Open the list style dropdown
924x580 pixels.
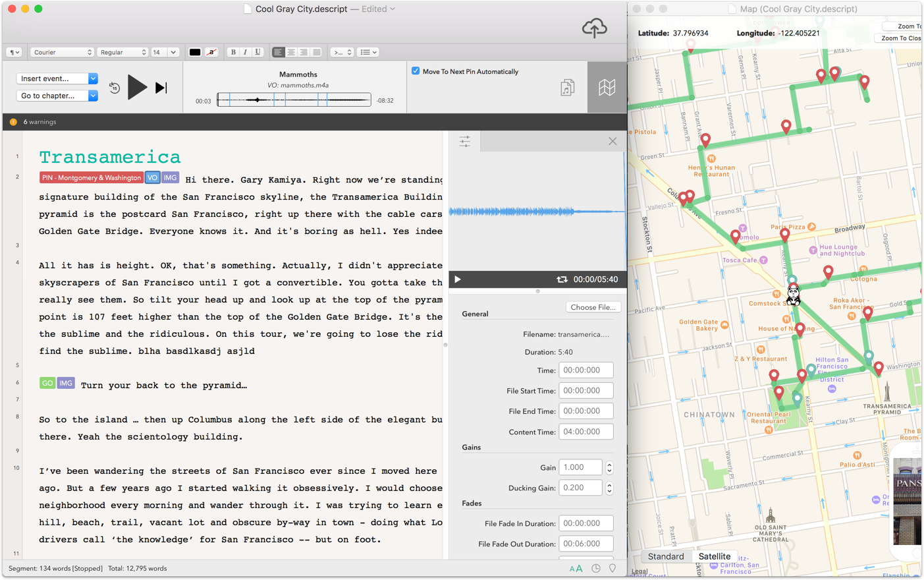tap(368, 52)
